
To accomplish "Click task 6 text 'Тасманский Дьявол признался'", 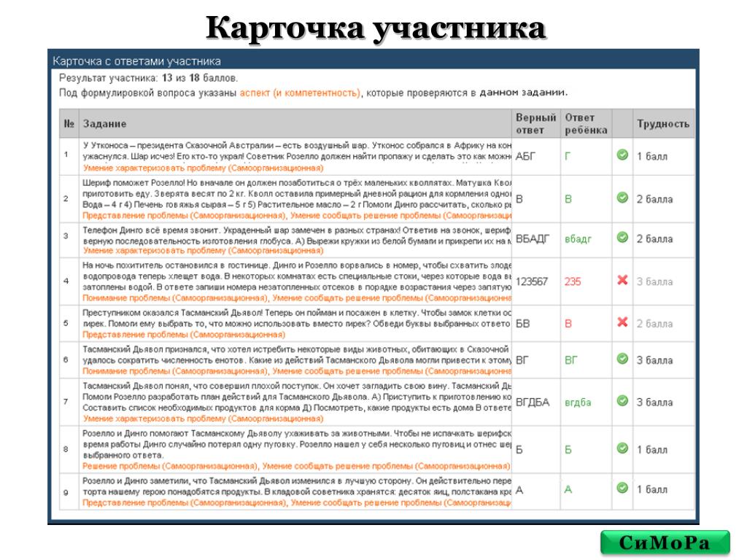I will [x=297, y=355].
